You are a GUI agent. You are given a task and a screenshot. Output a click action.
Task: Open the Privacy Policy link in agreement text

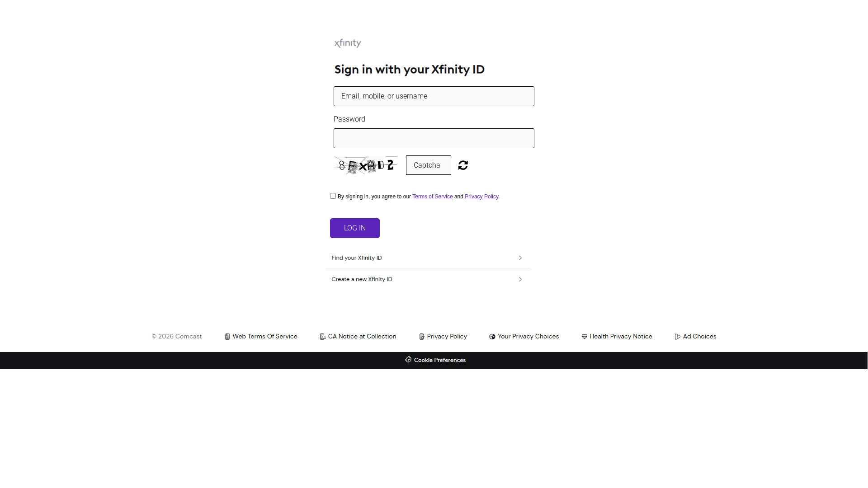coord(481,197)
